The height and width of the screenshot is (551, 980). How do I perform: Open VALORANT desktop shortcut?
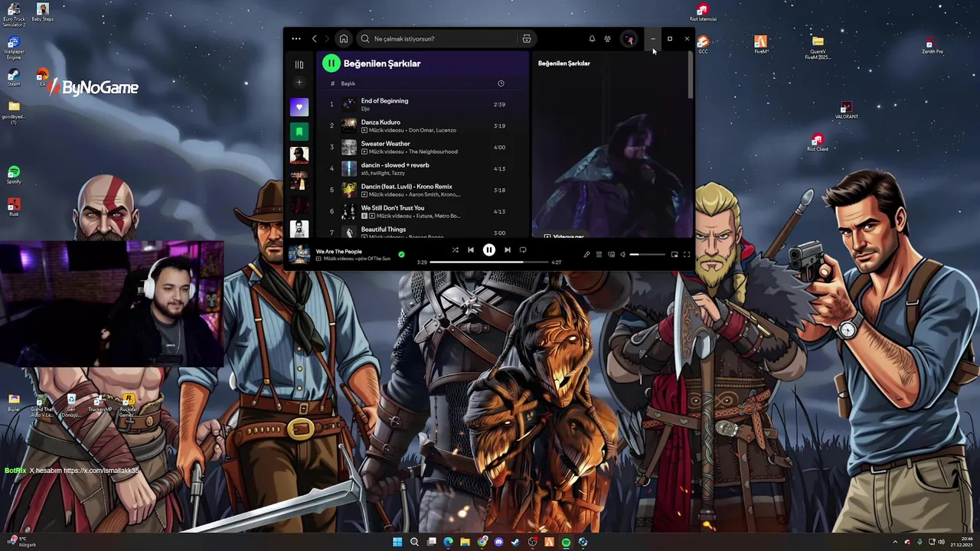coord(846,110)
